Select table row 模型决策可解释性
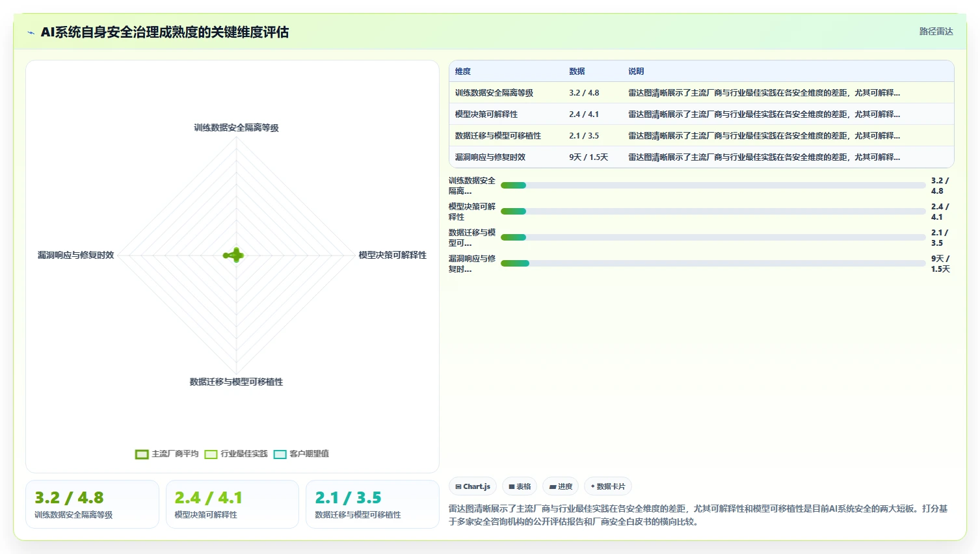This screenshot has width=980, height=554. [x=701, y=114]
